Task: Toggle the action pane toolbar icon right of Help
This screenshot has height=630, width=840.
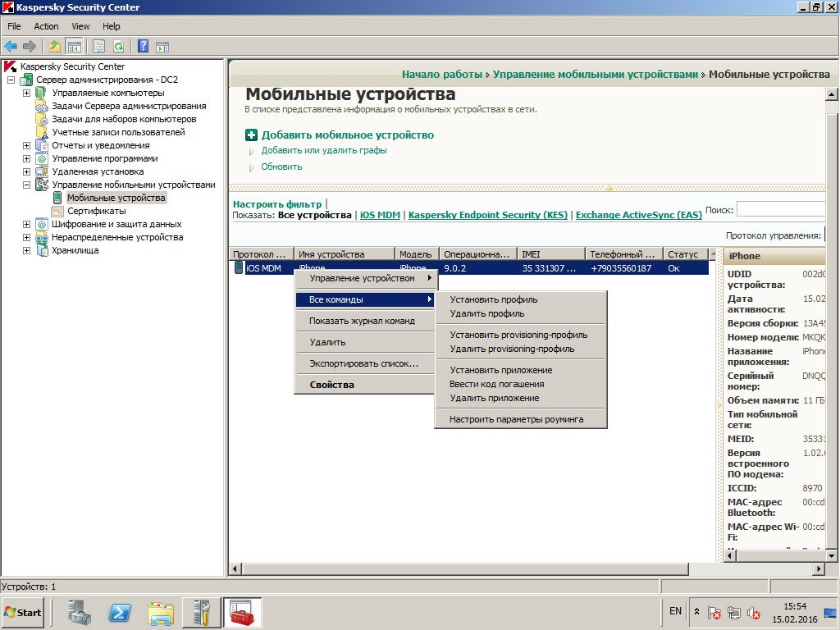Action: pyautogui.click(x=162, y=47)
